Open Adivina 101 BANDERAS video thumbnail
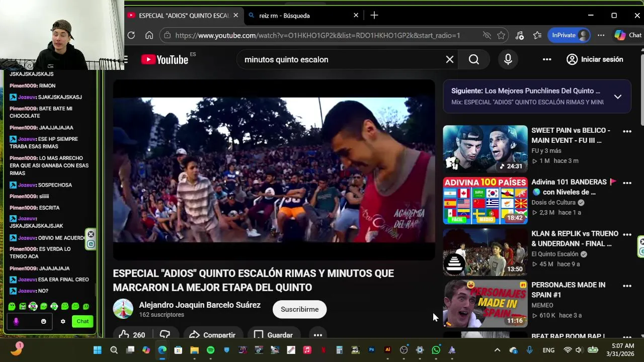The image size is (644, 362). coord(485,200)
